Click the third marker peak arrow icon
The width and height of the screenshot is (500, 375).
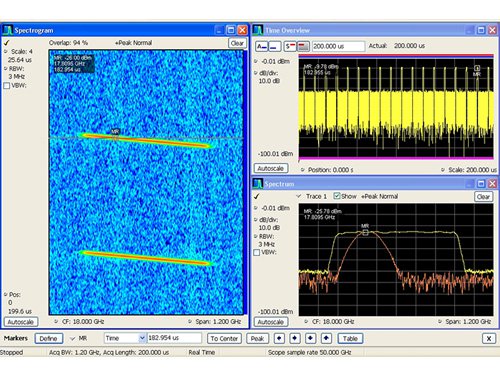310,338
